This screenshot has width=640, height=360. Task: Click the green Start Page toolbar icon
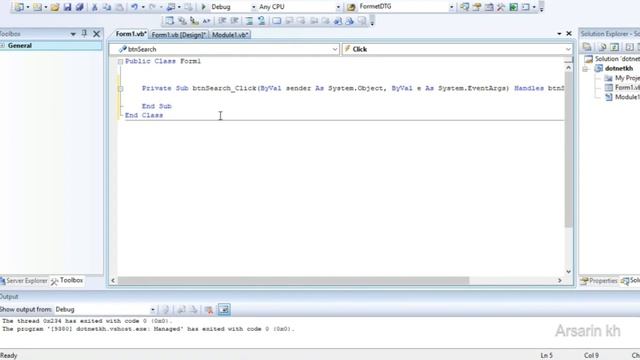[513, 7]
